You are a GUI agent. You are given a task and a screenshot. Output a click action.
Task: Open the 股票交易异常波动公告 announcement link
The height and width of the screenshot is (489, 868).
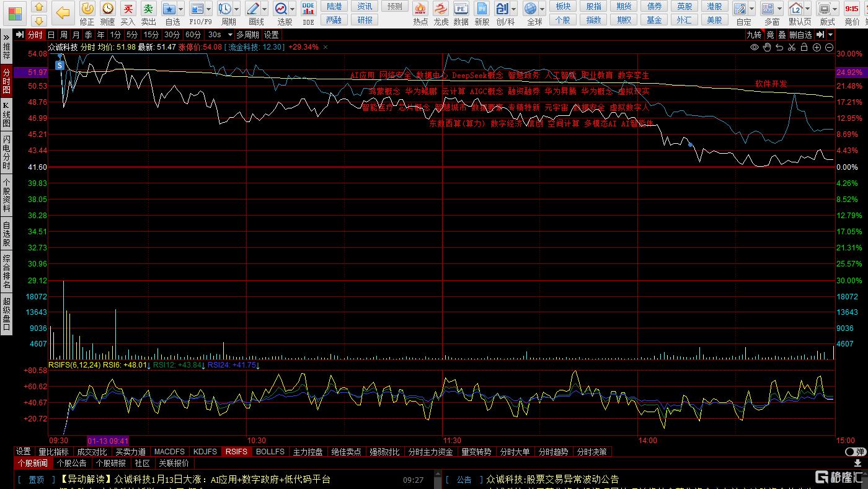(552, 479)
